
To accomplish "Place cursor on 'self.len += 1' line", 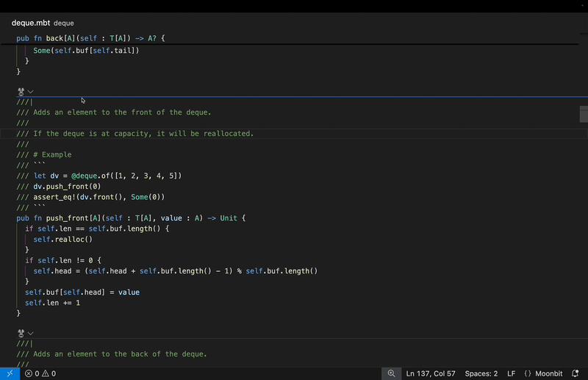I will click(53, 303).
